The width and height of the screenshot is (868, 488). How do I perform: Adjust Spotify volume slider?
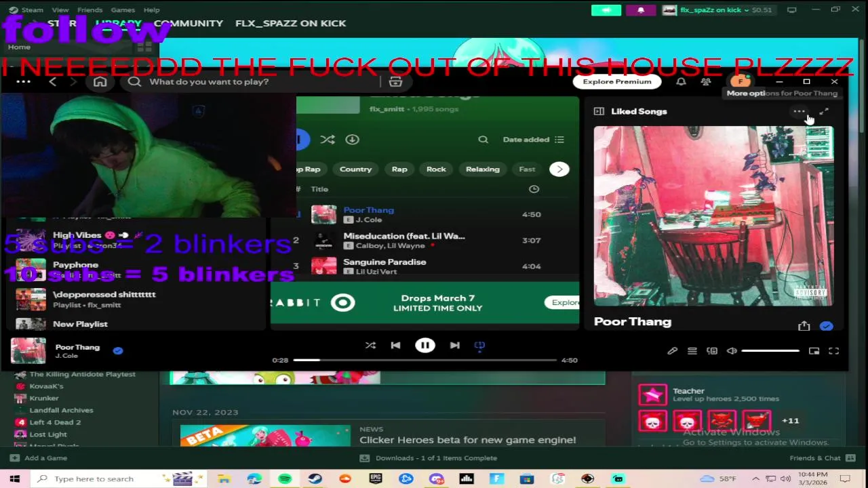coord(770,351)
